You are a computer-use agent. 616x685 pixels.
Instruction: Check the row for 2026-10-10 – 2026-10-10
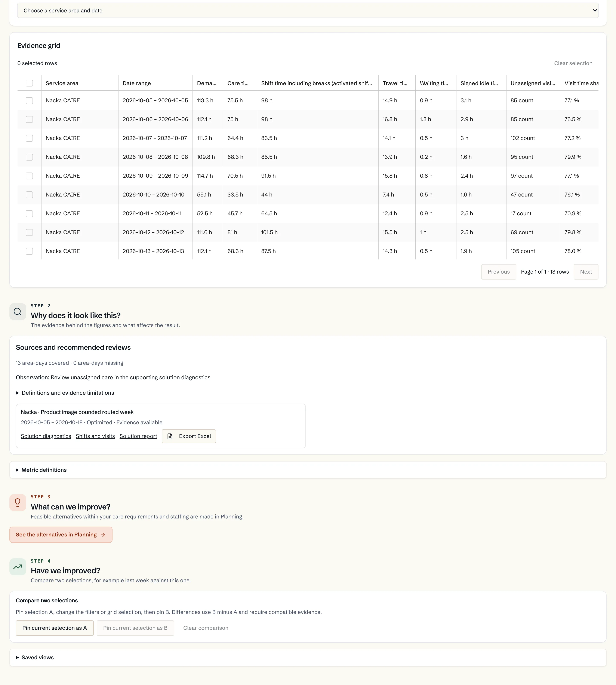click(x=30, y=195)
